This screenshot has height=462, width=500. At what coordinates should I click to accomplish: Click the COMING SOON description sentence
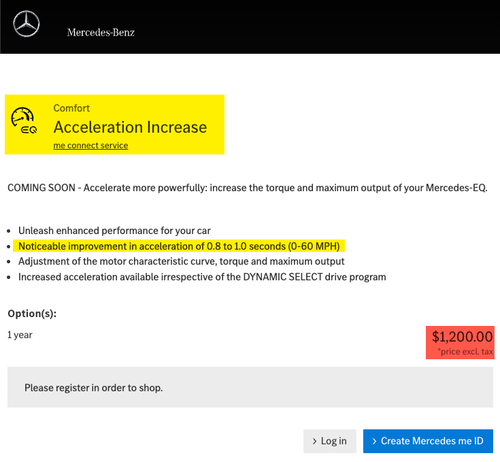click(x=247, y=188)
